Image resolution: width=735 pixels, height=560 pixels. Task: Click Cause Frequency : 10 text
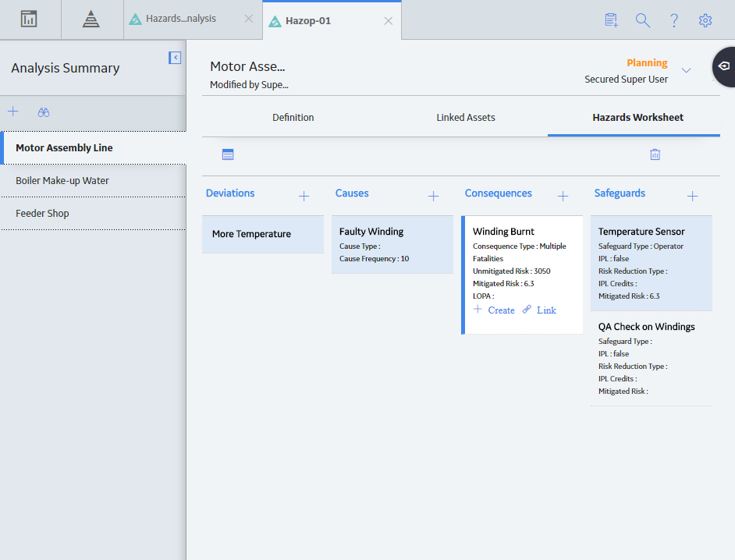pyautogui.click(x=374, y=259)
